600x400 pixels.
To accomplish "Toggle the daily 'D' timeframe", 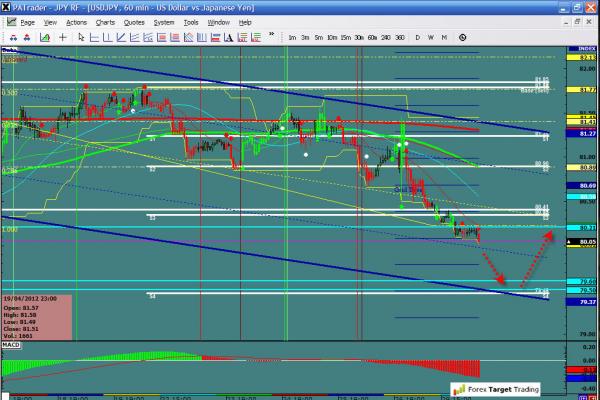I will 417,37.
